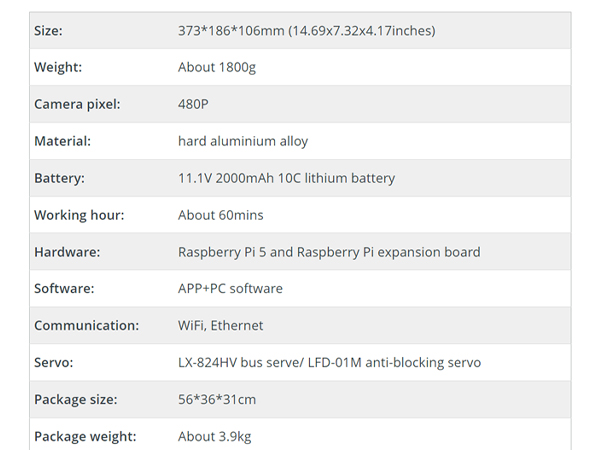Click the "Communication:" label

click(86, 326)
